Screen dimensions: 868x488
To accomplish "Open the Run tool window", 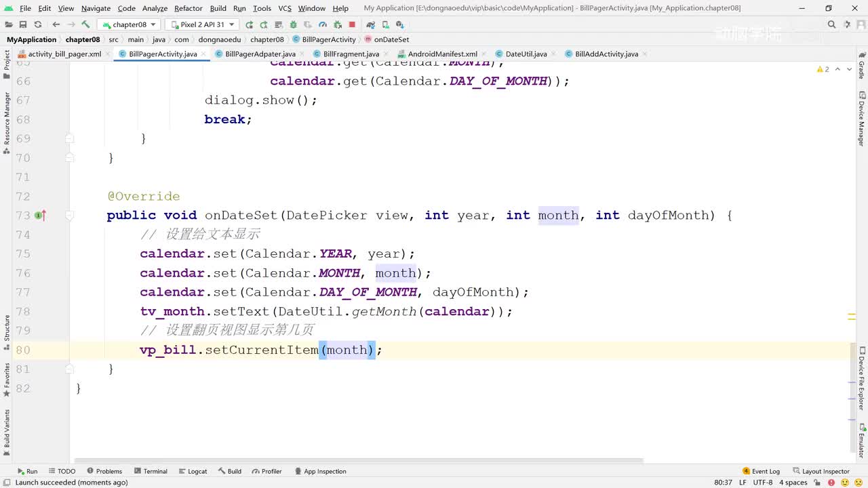I will pyautogui.click(x=27, y=471).
